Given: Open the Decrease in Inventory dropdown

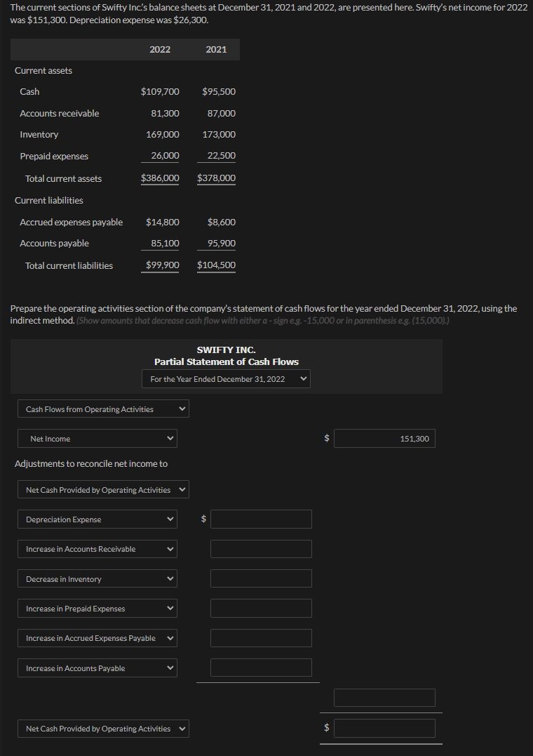Looking at the screenshot, I should pos(97,578).
